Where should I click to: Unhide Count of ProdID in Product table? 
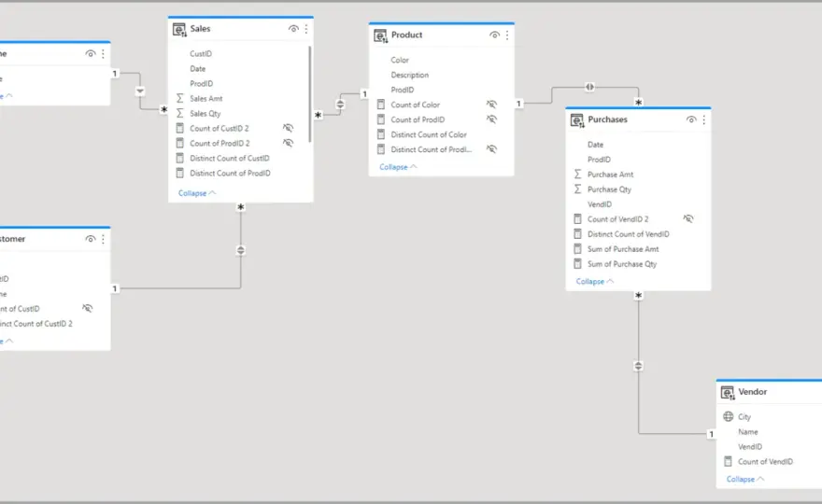point(491,119)
